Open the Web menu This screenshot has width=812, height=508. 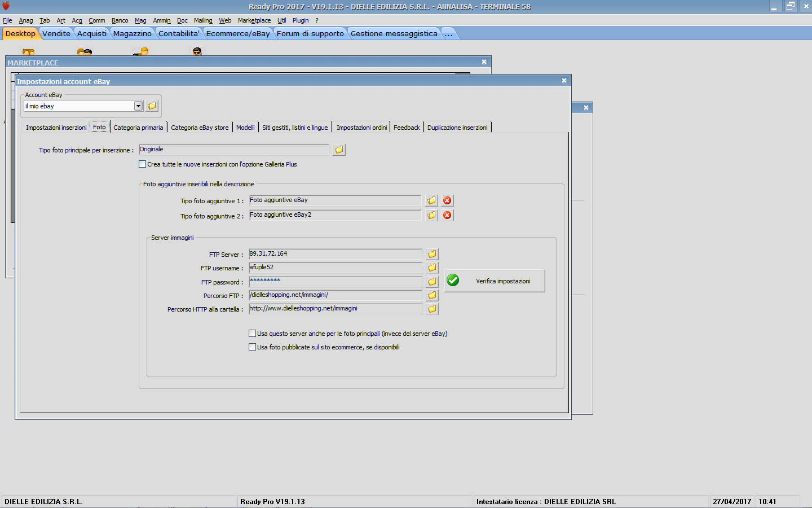click(x=225, y=20)
